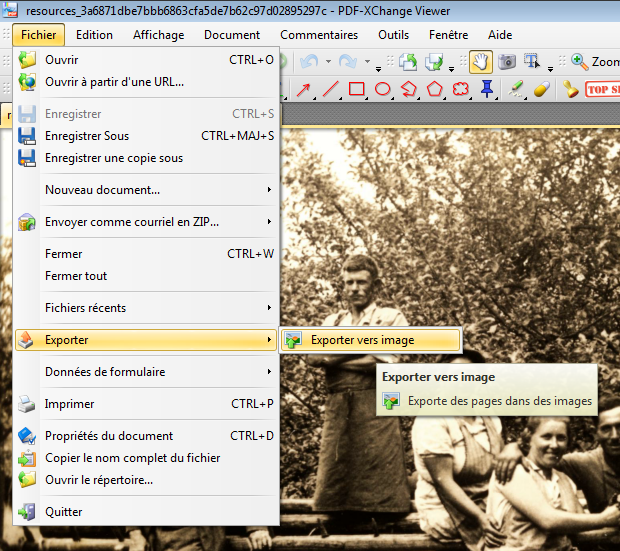
Task: Select the Hand tool in toolbar
Action: point(480,62)
